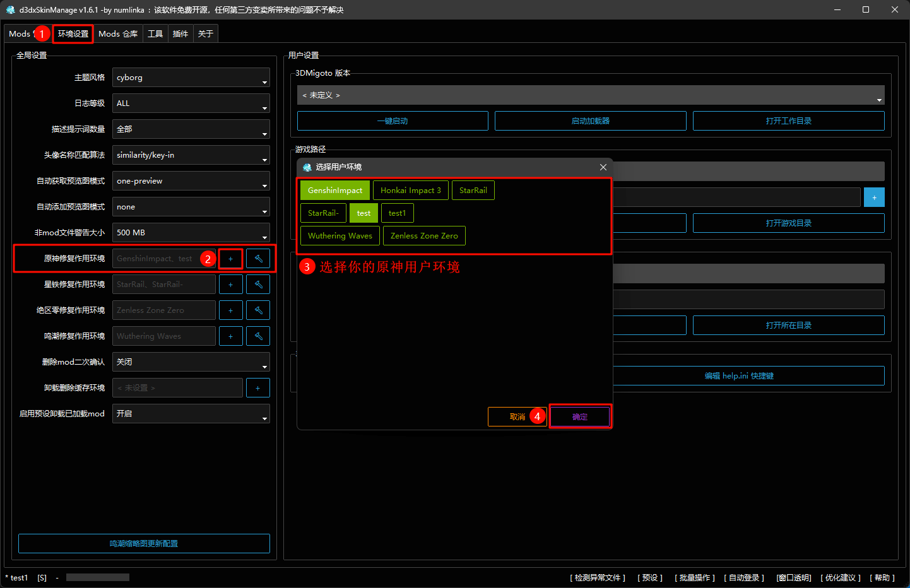Open the 关于 tab
910x588 pixels.
click(206, 33)
